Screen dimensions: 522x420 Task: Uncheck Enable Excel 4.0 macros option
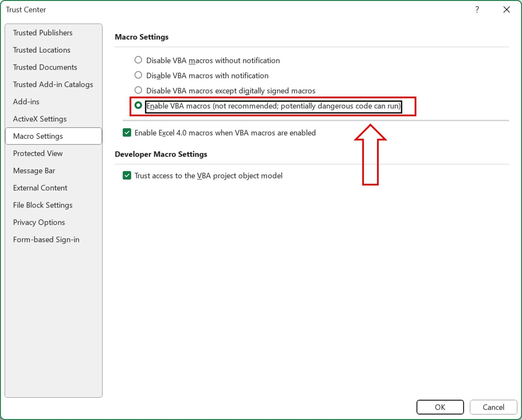tap(127, 132)
